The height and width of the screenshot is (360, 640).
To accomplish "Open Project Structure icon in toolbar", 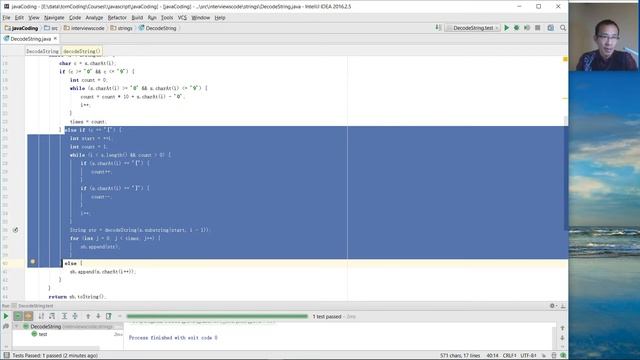I will tap(551, 28).
